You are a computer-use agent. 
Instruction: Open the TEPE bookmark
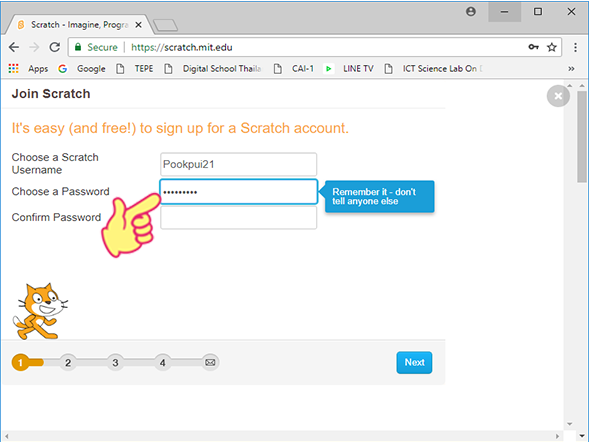point(134,69)
